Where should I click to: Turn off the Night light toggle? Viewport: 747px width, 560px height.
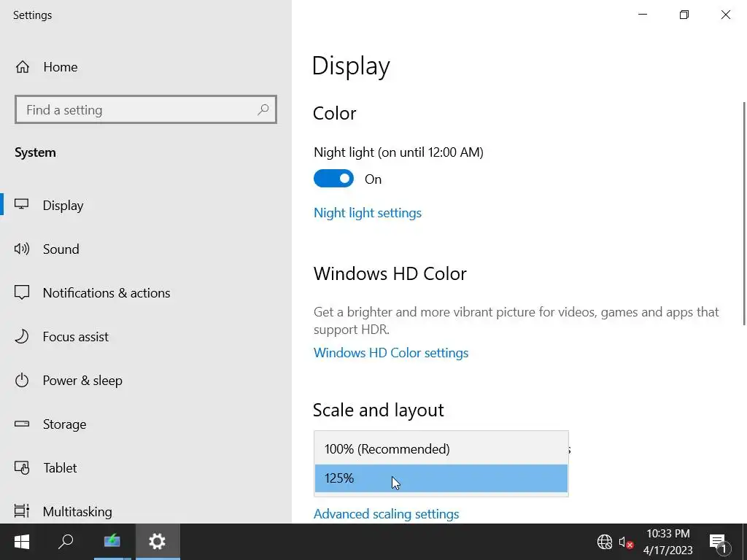(x=333, y=179)
